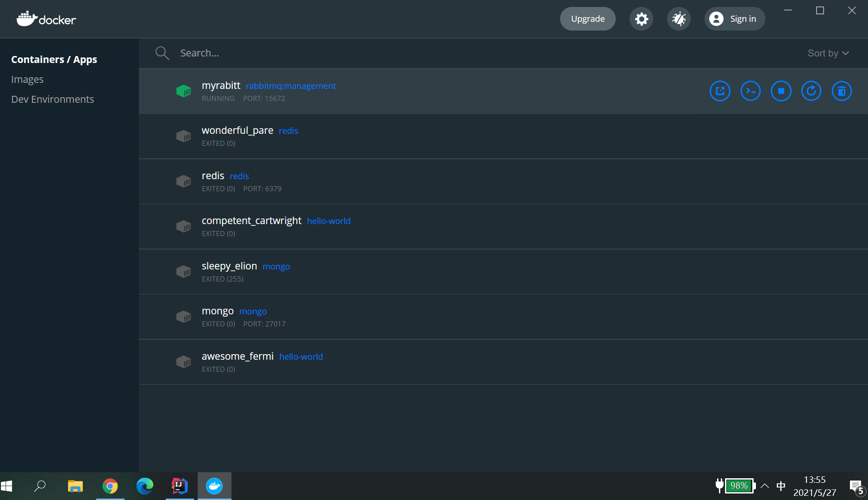Launch Chrome from taskbar

110,486
